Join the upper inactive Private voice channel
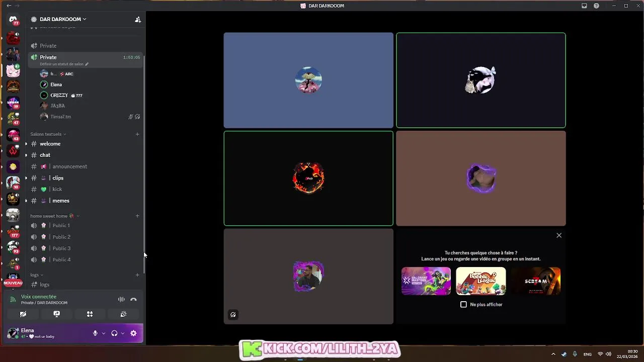This screenshot has width=644, height=362. pyautogui.click(x=86, y=46)
